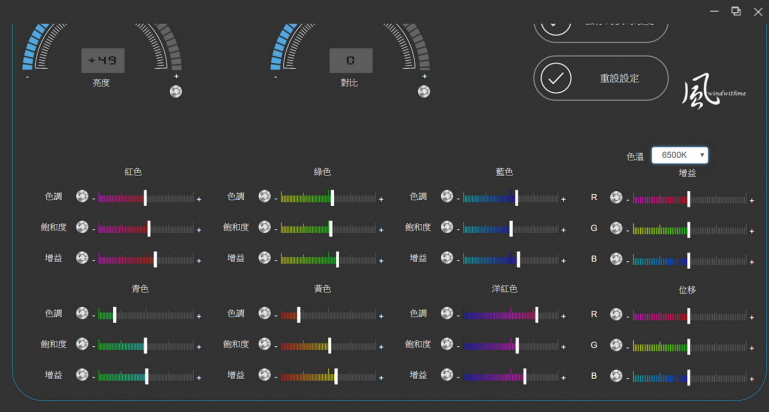Click the reset knob under the 對比 gauge
The width and height of the screenshot is (769, 412).
pos(424,91)
